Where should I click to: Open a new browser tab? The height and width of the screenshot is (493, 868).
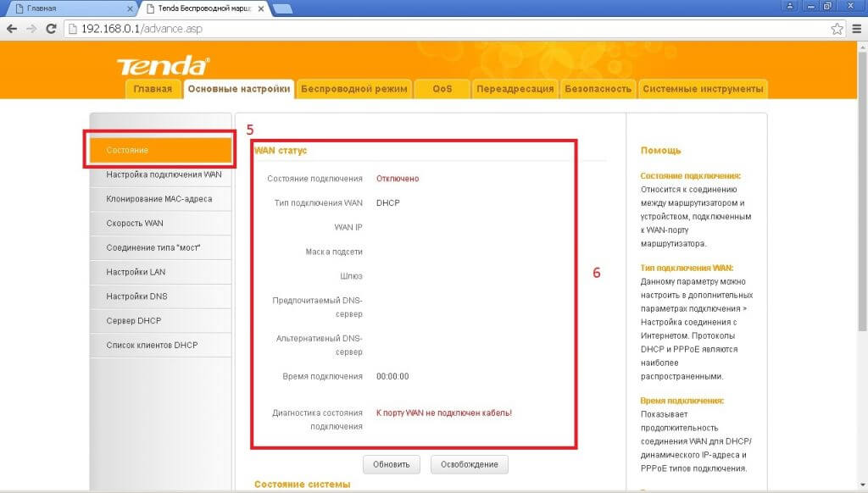pos(282,8)
